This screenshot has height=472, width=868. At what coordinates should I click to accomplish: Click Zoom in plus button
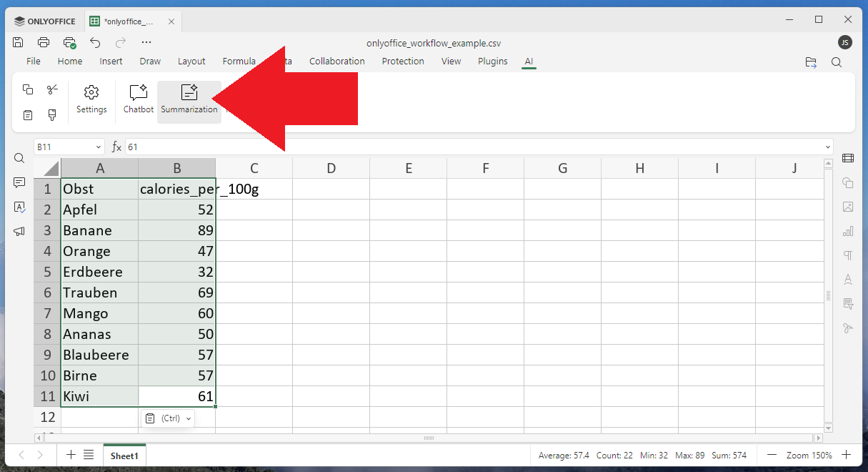[846, 455]
